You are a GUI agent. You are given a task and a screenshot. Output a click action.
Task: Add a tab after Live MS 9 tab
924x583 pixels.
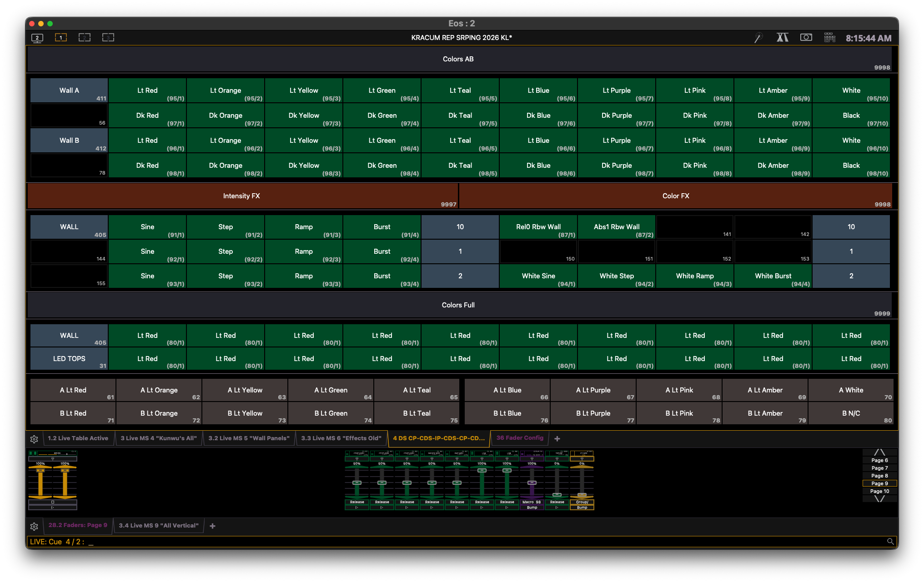click(x=212, y=526)
